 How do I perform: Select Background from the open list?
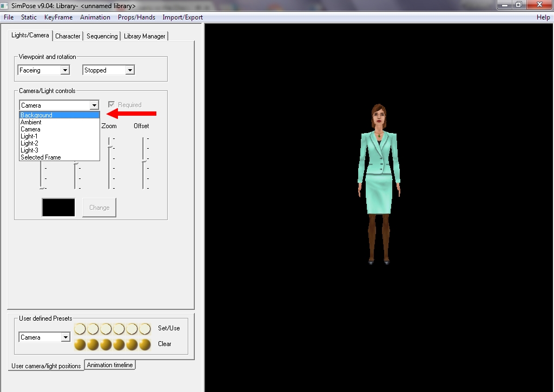59,115
